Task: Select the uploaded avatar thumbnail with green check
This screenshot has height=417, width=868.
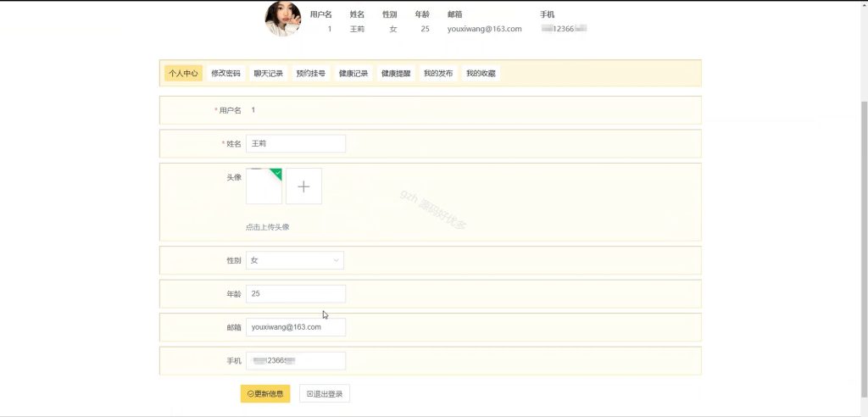Action: (264, 186)
